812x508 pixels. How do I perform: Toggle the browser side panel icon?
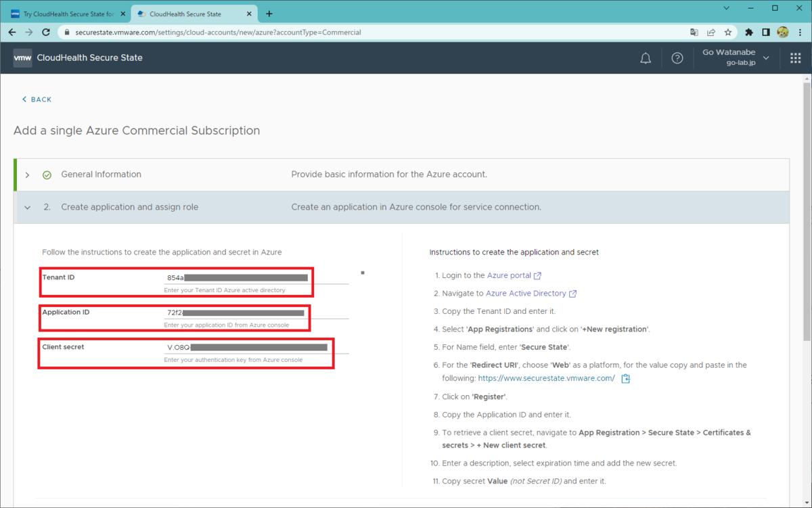click(766, 32)
